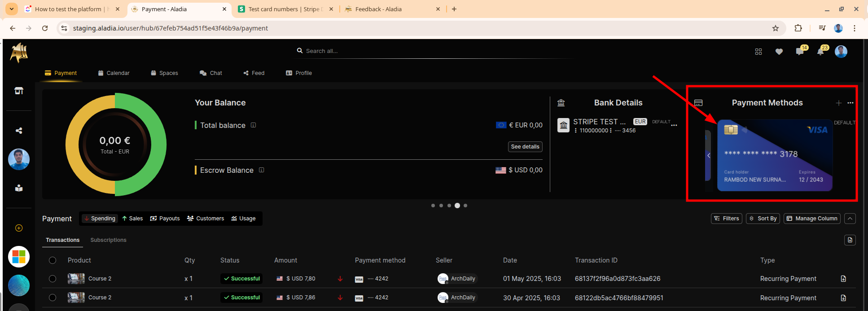Go to last carousel dot
This screenshot has width=868, height=311.
coord(465,206)
